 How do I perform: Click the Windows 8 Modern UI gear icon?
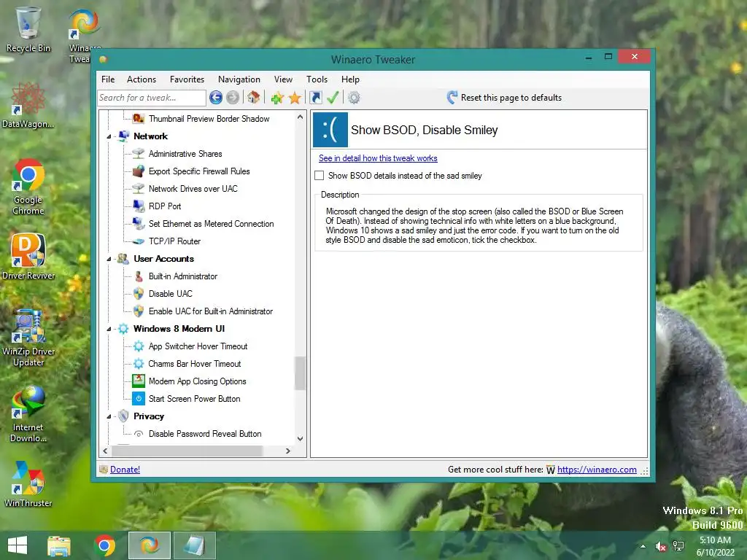123,329
